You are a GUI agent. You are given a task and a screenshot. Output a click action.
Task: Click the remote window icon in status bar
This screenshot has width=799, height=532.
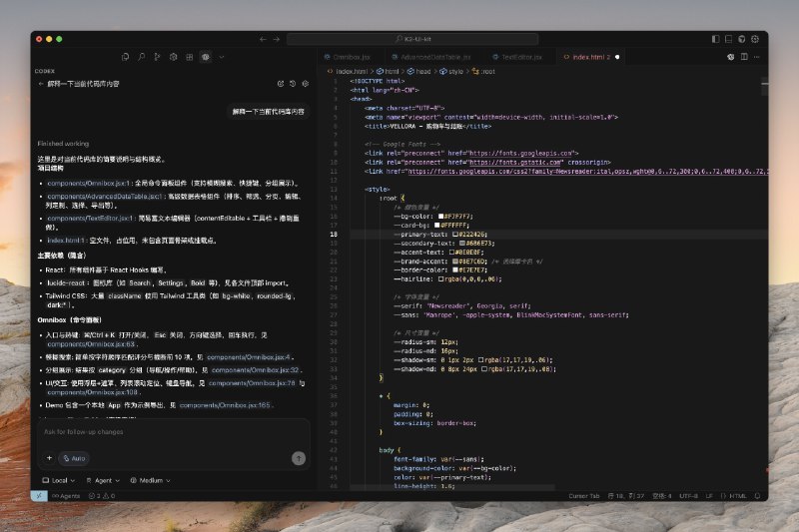click(x=39, y=496)
